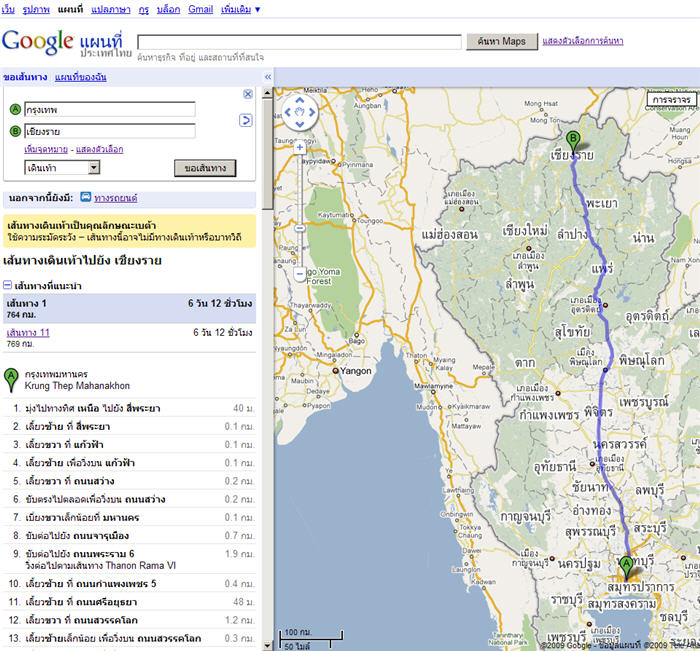Pan map right with the east arrow

[312, 113]
